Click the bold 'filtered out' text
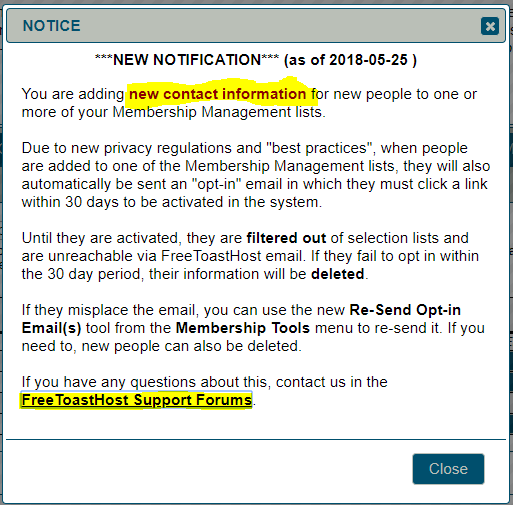This screenshot has width=513, height=505. [286, 238]
